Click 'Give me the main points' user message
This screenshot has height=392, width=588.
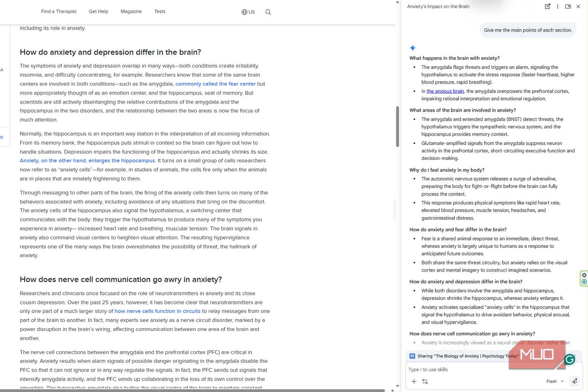pos(528,30)
